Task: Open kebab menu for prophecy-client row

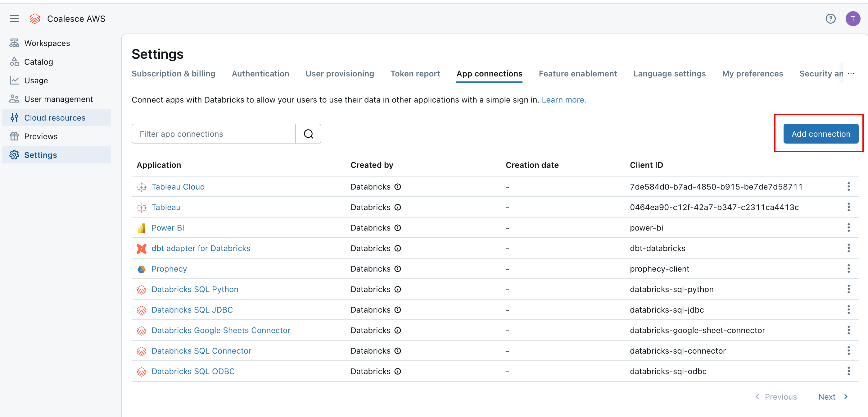Action: (x=848, y=269)
